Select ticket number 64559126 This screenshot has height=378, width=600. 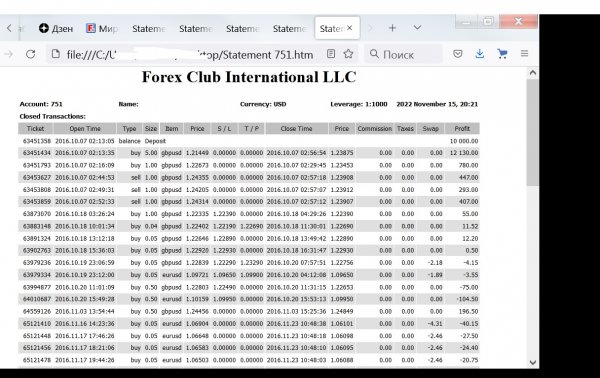[x=37, y=311]
